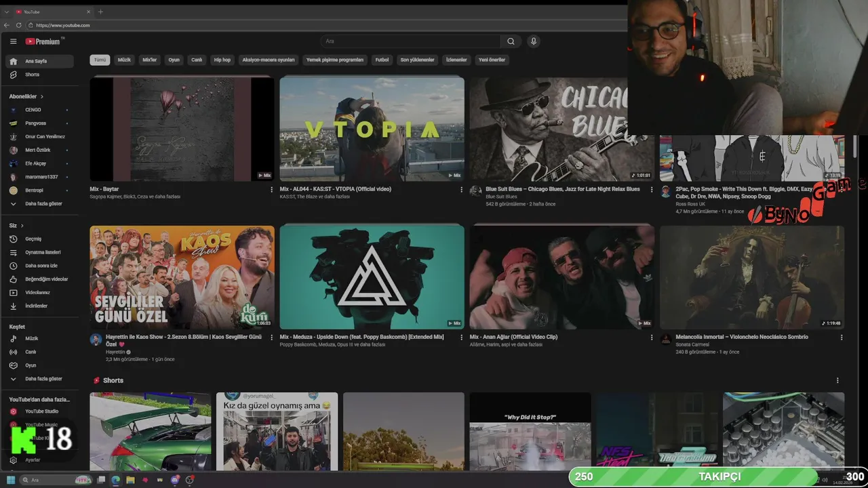Open Microsoft Edge from taskbar
The height and width of the screenshot is (488, 868).
click(x=115, y=480)
